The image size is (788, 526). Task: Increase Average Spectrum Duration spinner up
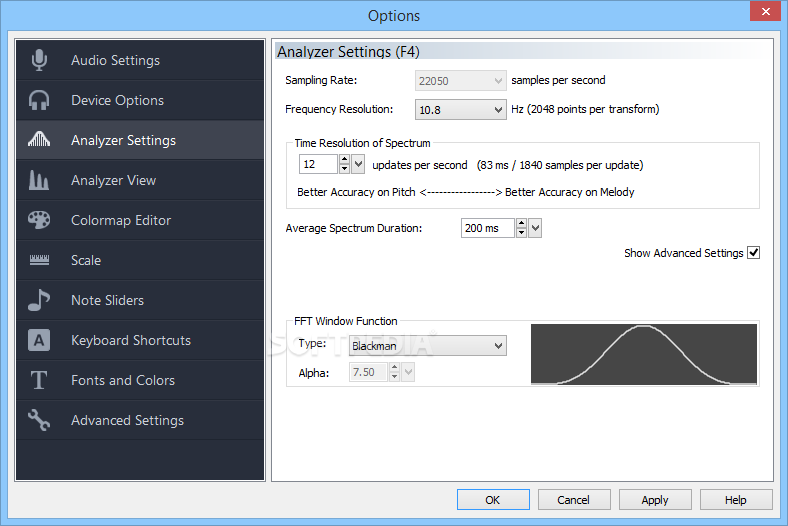click(x=522, y=224)
